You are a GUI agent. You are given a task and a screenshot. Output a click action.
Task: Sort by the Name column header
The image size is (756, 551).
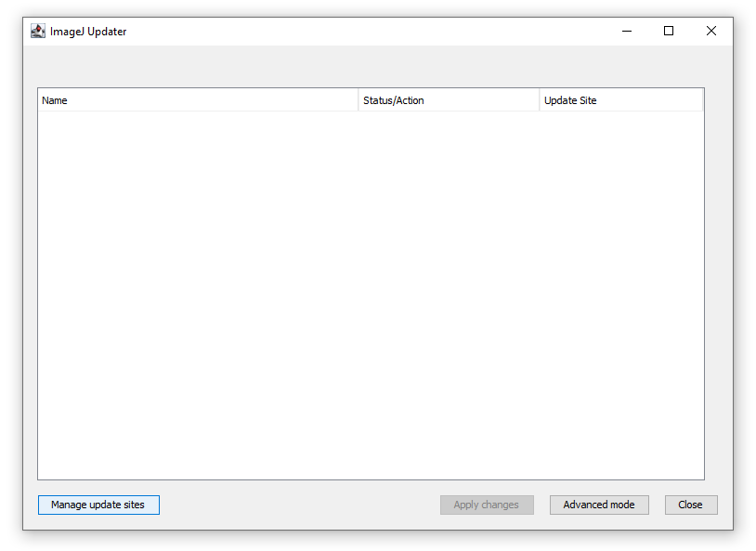[x=198, y=100]
